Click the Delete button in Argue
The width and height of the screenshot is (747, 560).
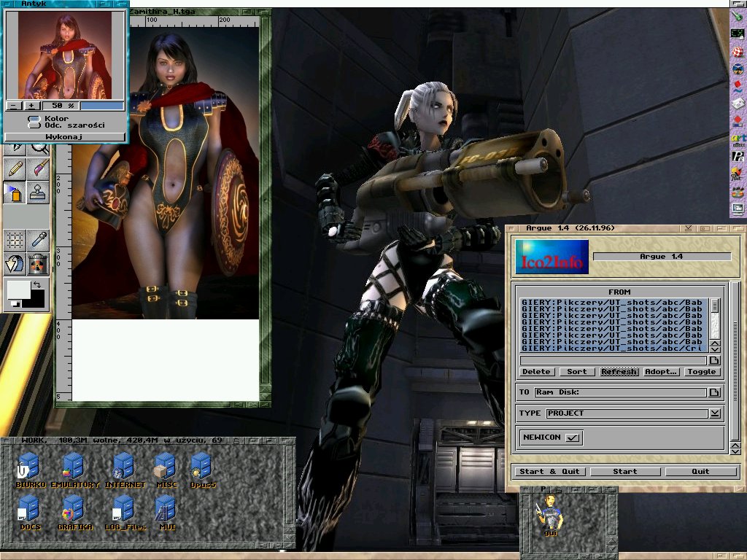536,372
